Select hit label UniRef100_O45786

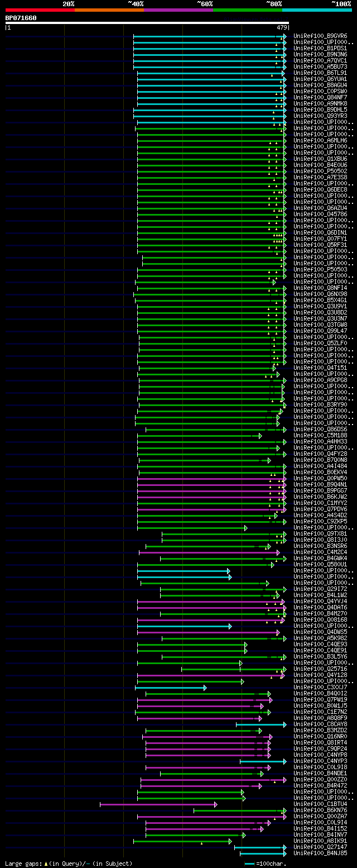tap(320, 214)
